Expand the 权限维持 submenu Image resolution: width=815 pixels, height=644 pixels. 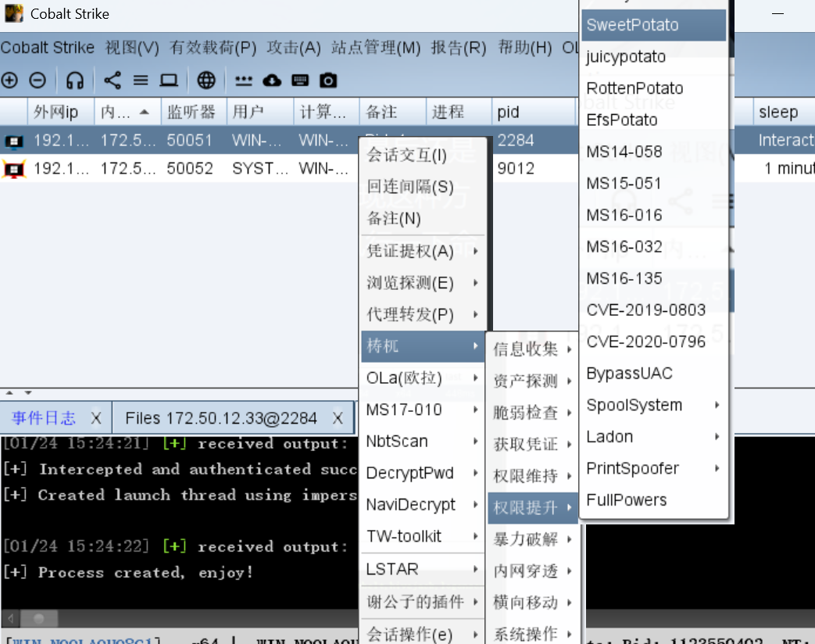[533, 476]
